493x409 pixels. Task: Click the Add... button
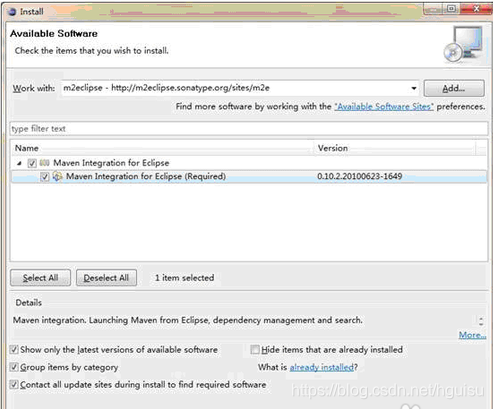coord(454,88)
